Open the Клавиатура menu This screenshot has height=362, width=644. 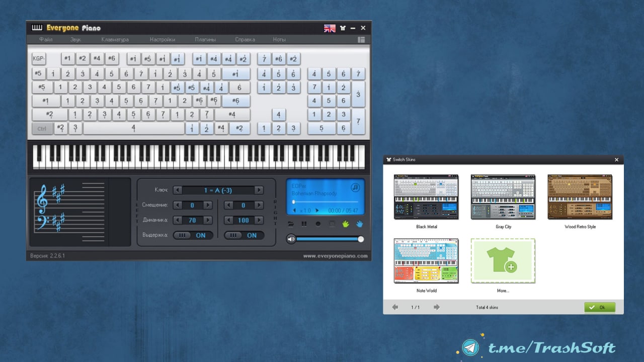click(115, 40)
